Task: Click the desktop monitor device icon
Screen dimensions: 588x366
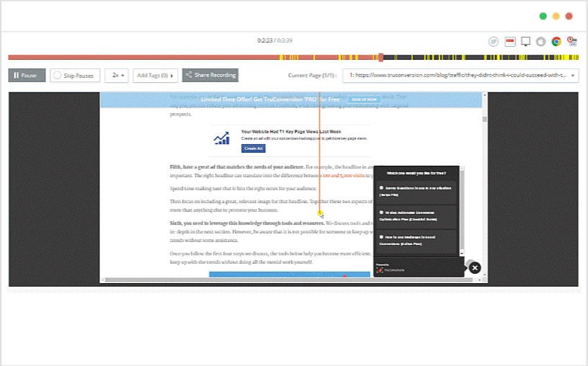Action: click(525, 41)
